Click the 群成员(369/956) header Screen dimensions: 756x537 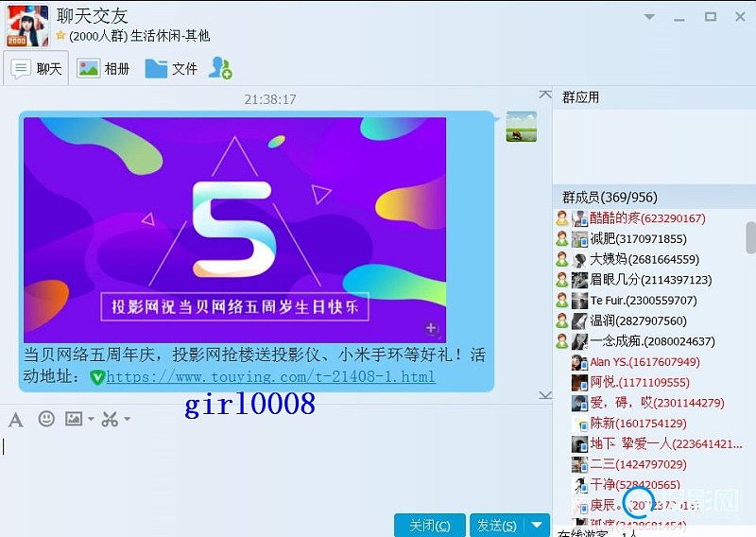tap(654, 197)
